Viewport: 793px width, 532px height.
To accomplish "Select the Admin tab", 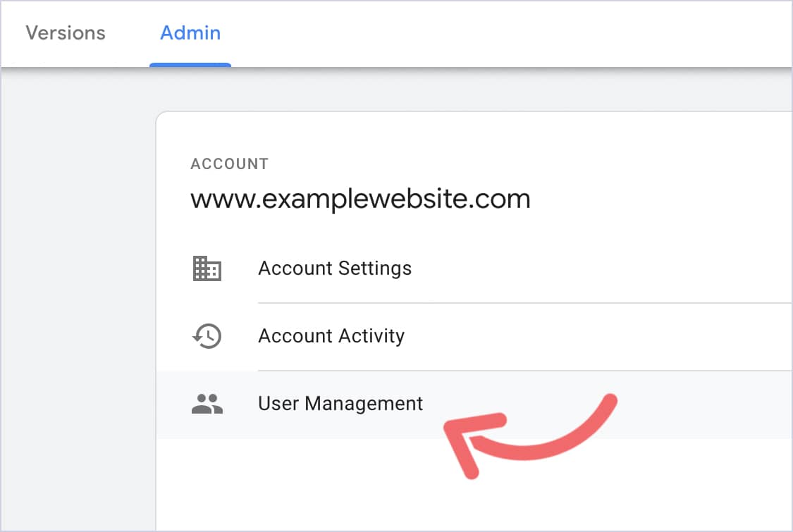I will [190, 33].
